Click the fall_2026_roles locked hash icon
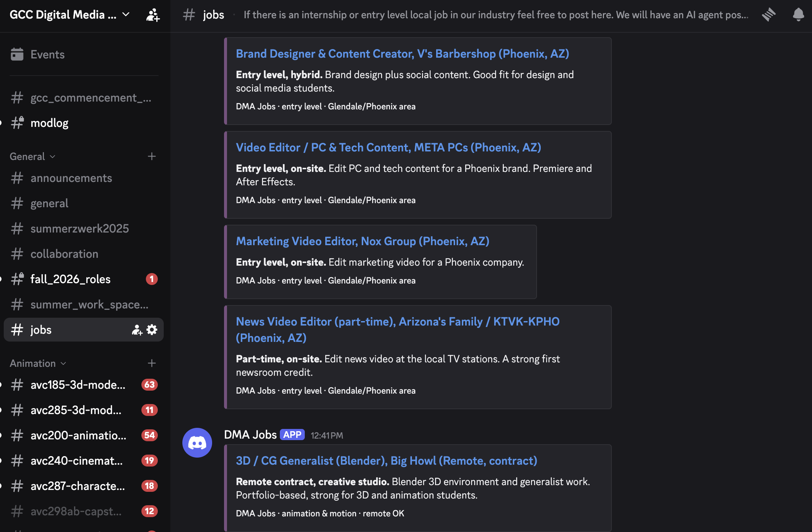This screenshot has height=532, width=812. pyautogui.click(x=17, y=279)
